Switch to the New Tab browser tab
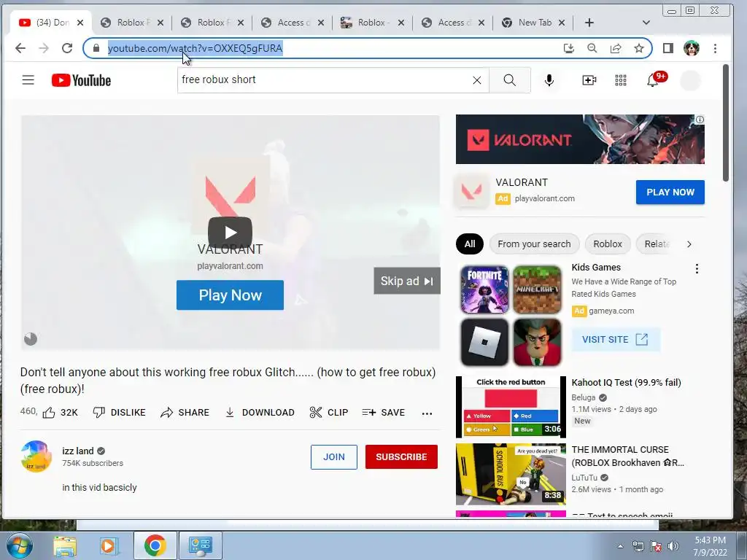This screenshot has width=747, height=560. coord(533,23)
